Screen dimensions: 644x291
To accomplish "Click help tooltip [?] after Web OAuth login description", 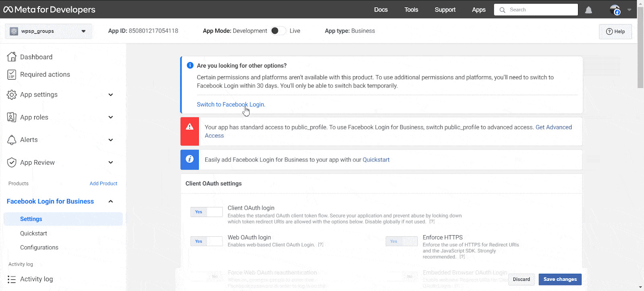I will 321,244.
